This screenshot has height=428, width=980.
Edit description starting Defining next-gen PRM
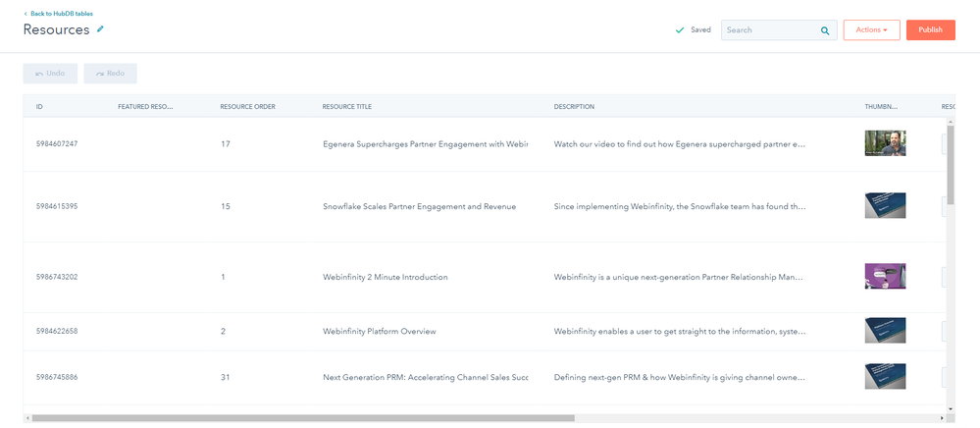pos(680,377)
